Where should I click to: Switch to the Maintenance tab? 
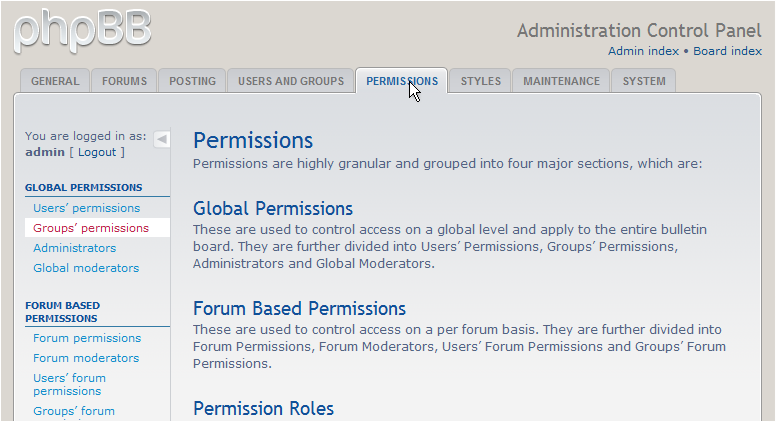click(x=561, y=81)
